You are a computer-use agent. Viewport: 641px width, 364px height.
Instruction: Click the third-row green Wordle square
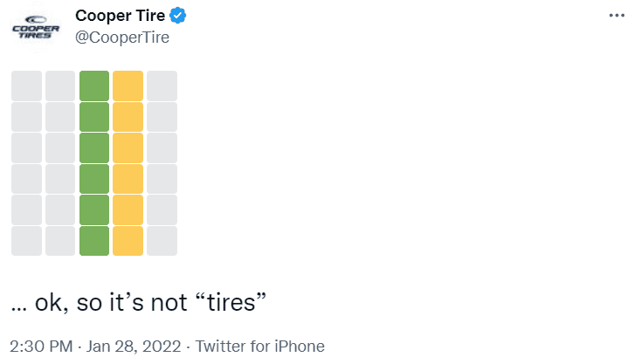point(94,148)
